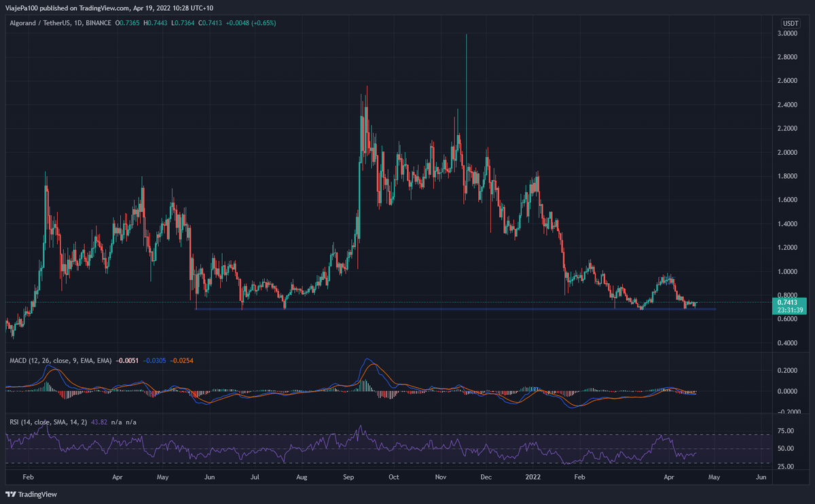
Task: Click the 1.8000 price axis label
Action: [788, 177]
